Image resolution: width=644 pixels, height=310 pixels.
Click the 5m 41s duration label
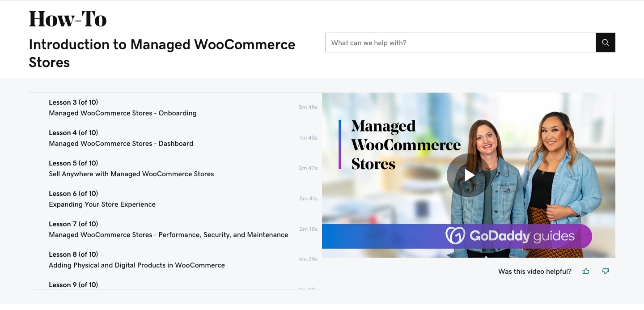pyautogui.click(x=309, y=199)
